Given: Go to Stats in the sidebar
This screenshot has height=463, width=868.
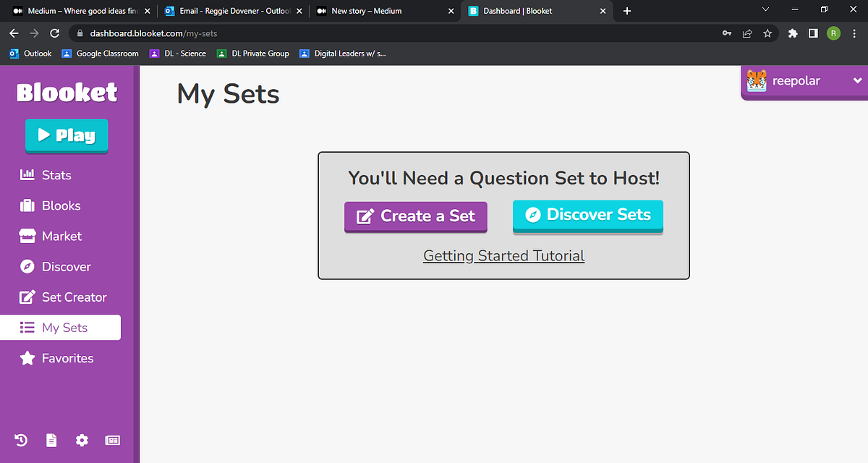Looking at the screenshot, I should pos(46,175).
